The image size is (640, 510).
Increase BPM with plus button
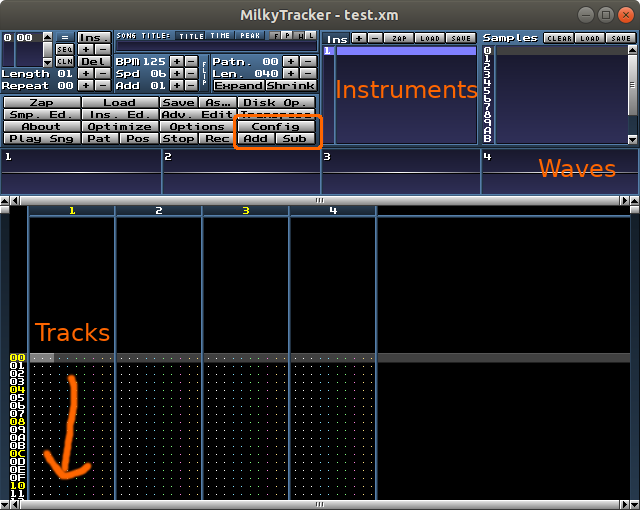[x=176, y=62]
